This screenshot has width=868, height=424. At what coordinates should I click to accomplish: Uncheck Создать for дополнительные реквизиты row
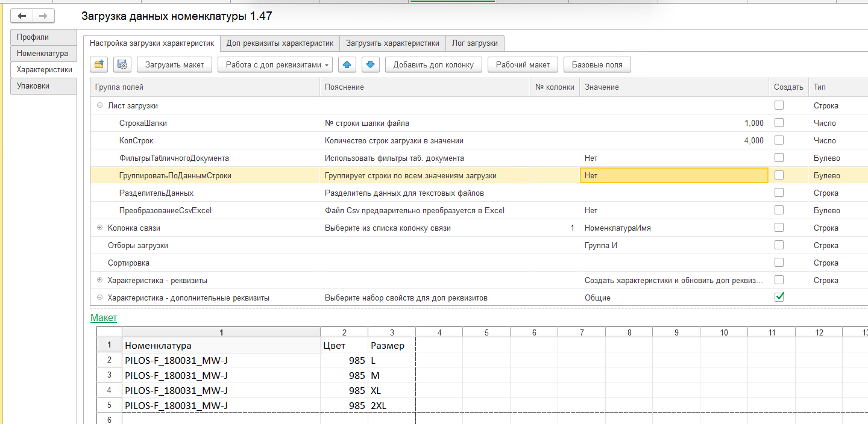coord(779,297)
